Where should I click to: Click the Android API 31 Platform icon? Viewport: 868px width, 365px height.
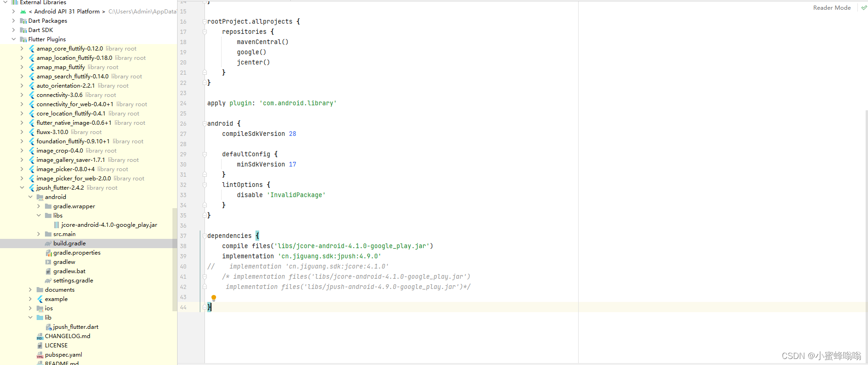(23, 12)
